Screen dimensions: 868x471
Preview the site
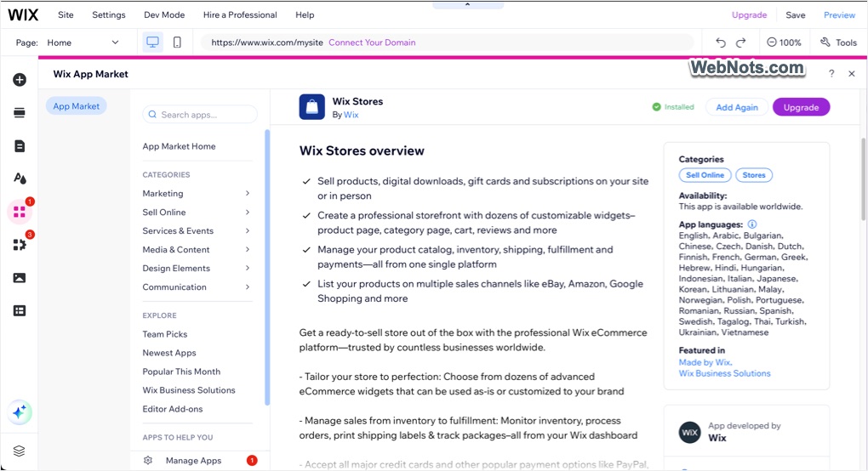(839, 15)
